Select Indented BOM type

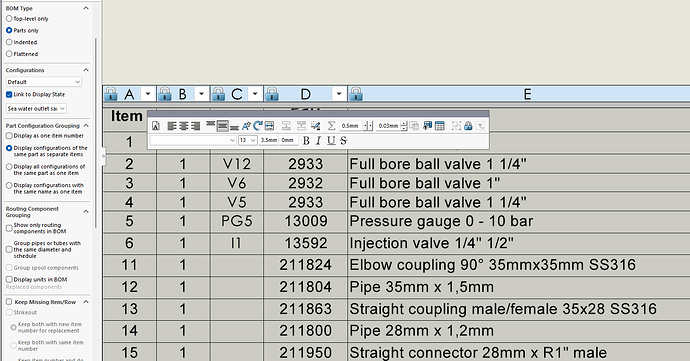9,42
